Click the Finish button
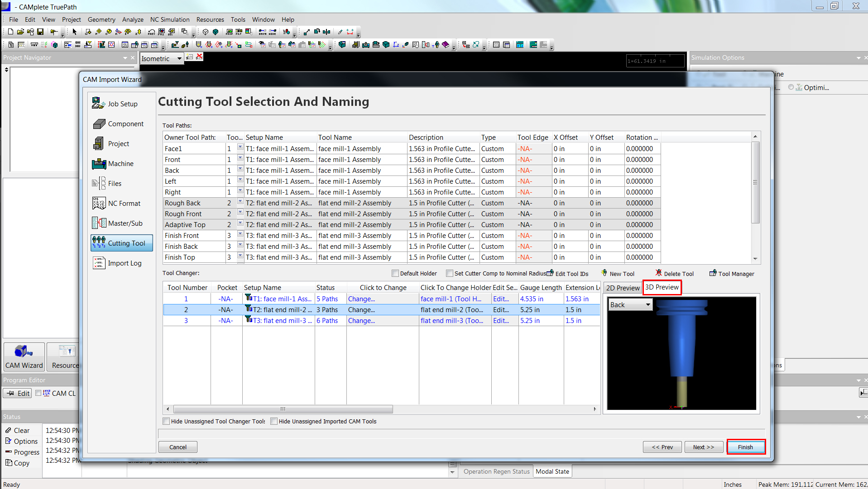 click(x=745, y=447)
